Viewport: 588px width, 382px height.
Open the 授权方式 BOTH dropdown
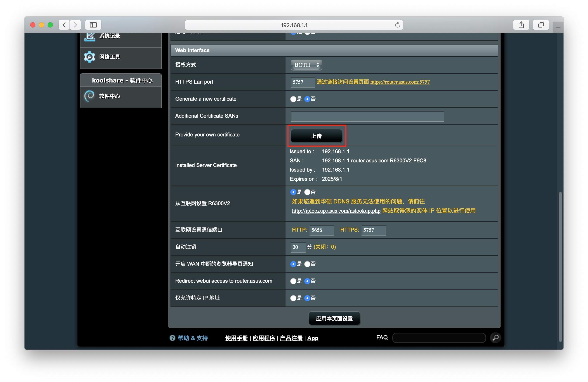pos(306,65)
